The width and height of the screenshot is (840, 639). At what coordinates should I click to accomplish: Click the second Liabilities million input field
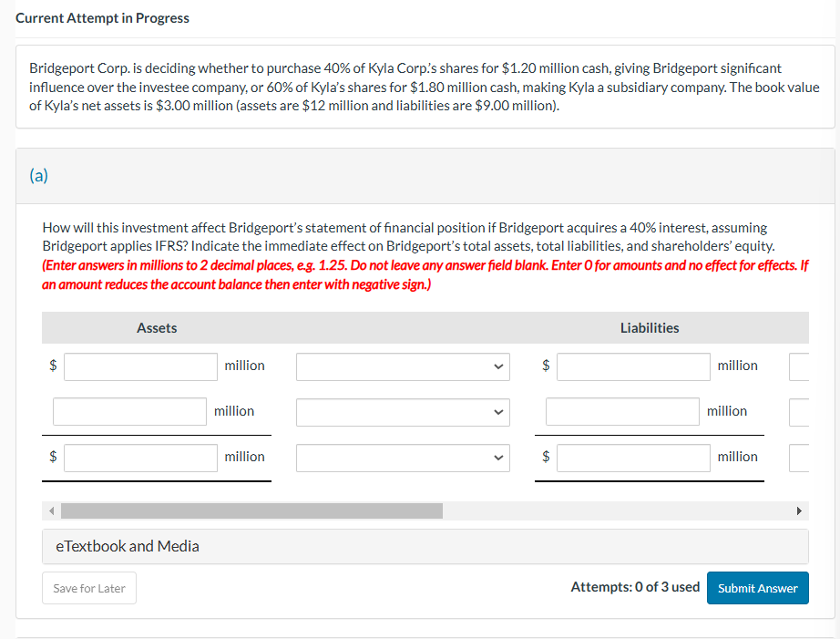click(x=621, y=412)
